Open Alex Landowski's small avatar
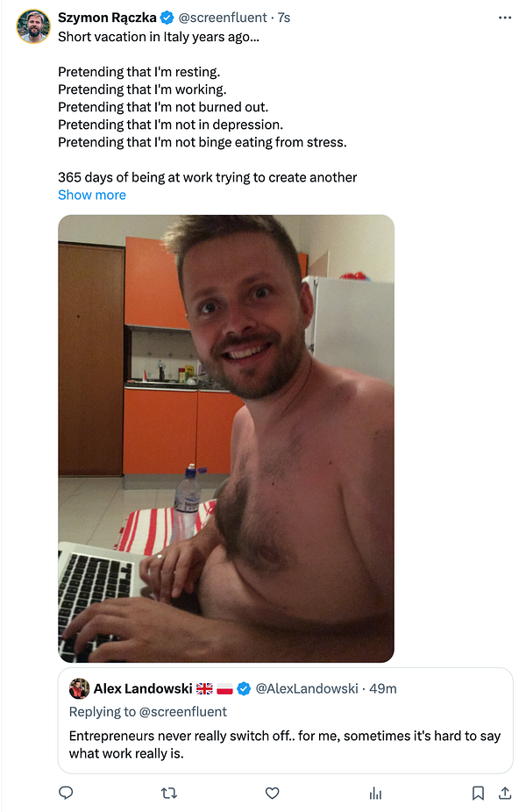 click(79, 688)
